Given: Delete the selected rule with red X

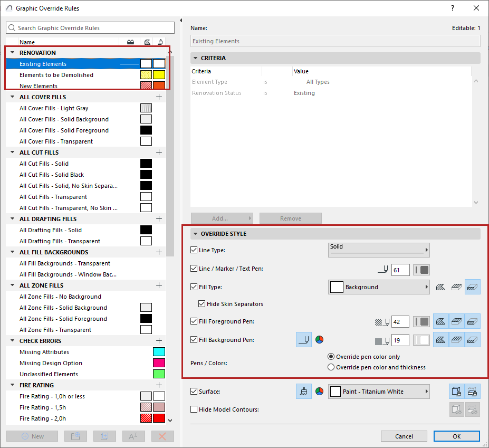Looking at the screenshot, I should (x=162, y=436).
